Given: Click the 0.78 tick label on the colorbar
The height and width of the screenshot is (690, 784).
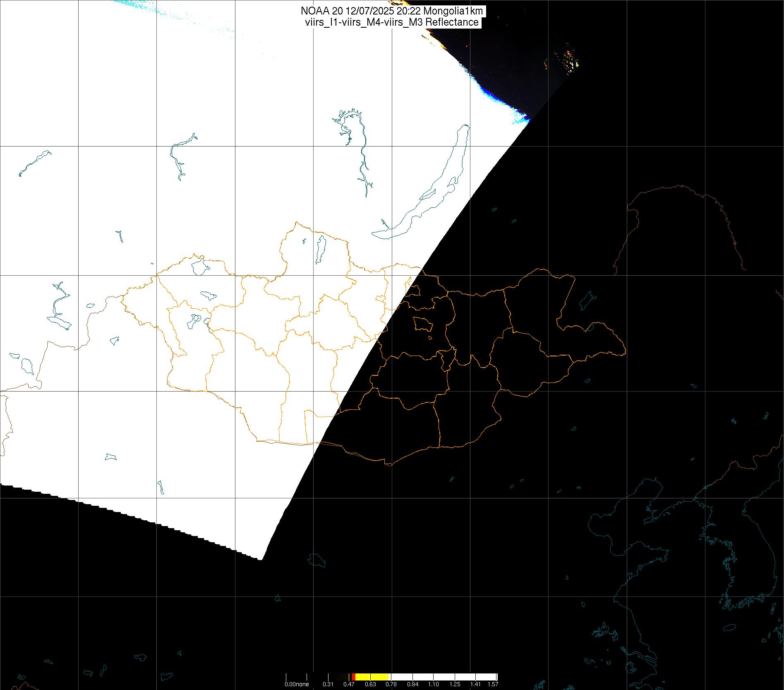Looking at the screenshot, I should click(x=391, y=684).
